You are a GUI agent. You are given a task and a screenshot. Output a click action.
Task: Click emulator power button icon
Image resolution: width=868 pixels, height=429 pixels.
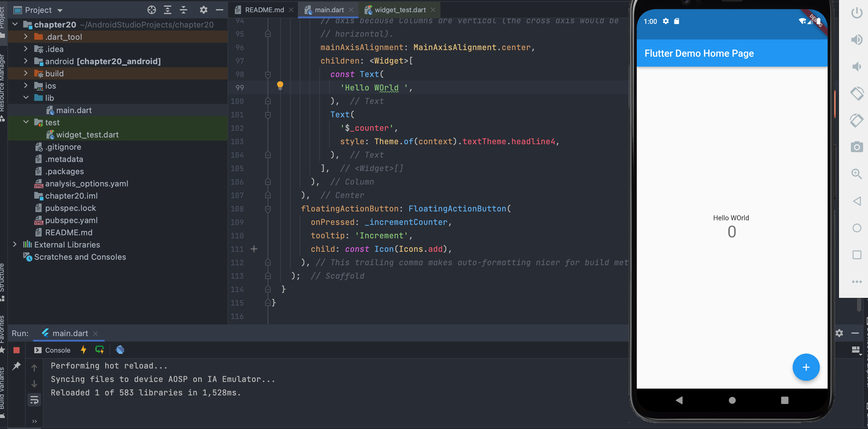click(857, 13)
